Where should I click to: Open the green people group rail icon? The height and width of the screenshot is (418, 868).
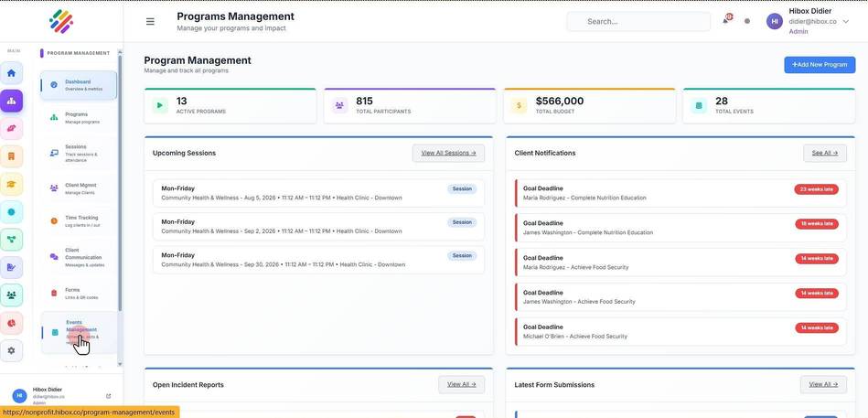[11, 295]
